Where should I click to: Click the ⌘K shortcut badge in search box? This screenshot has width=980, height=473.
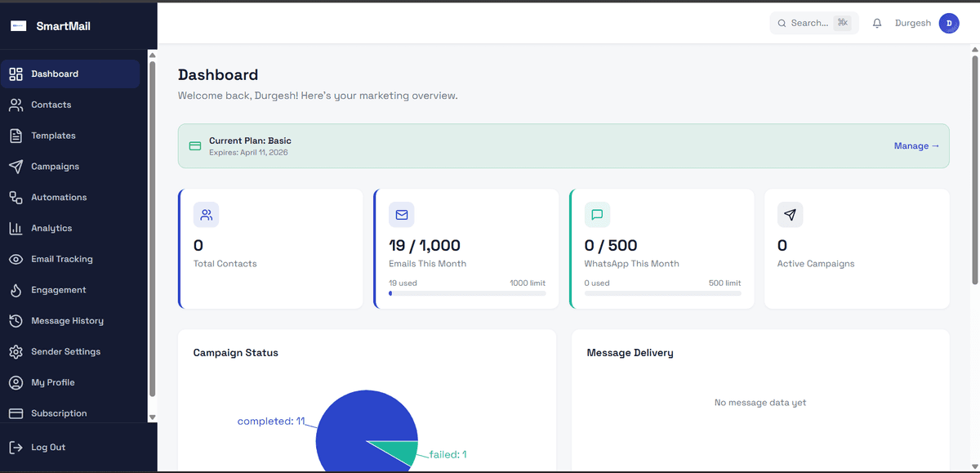842,24
